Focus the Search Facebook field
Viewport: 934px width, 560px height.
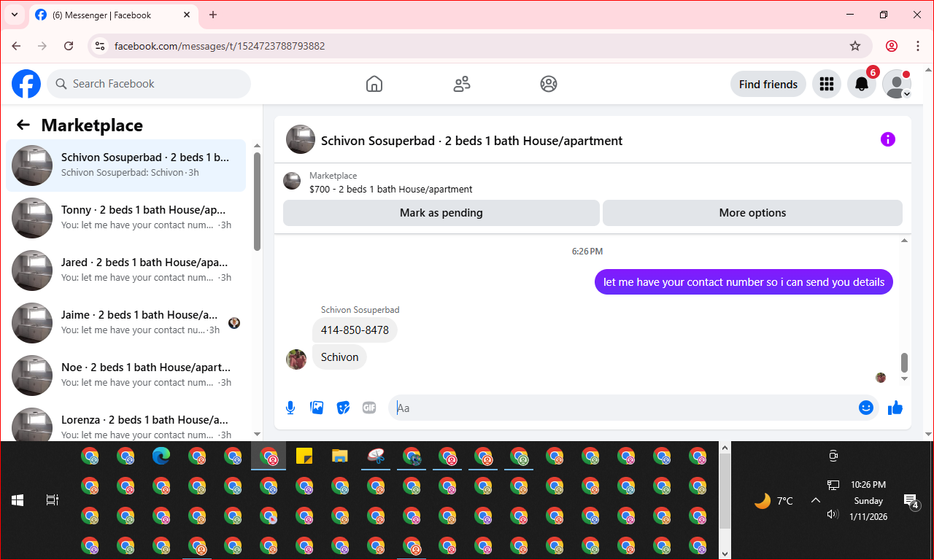pyautogui.click(x=149, y=84)
